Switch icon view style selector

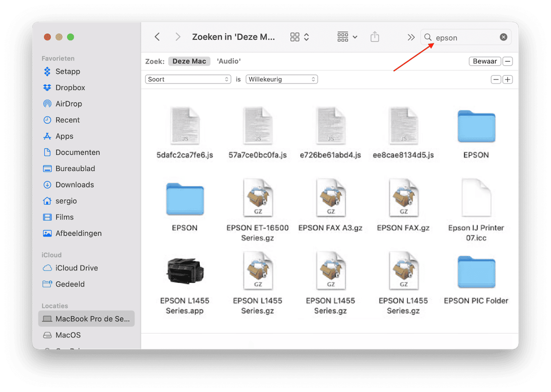coord(300,37)
